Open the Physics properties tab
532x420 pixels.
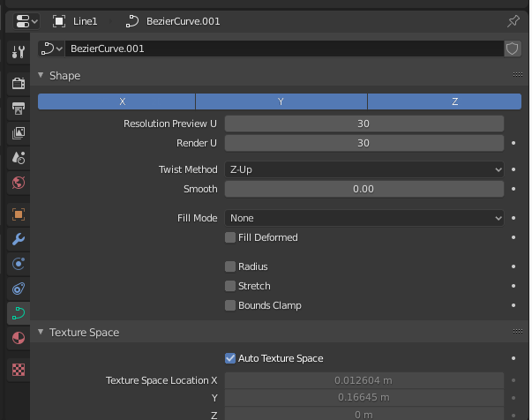coord(19,264)
